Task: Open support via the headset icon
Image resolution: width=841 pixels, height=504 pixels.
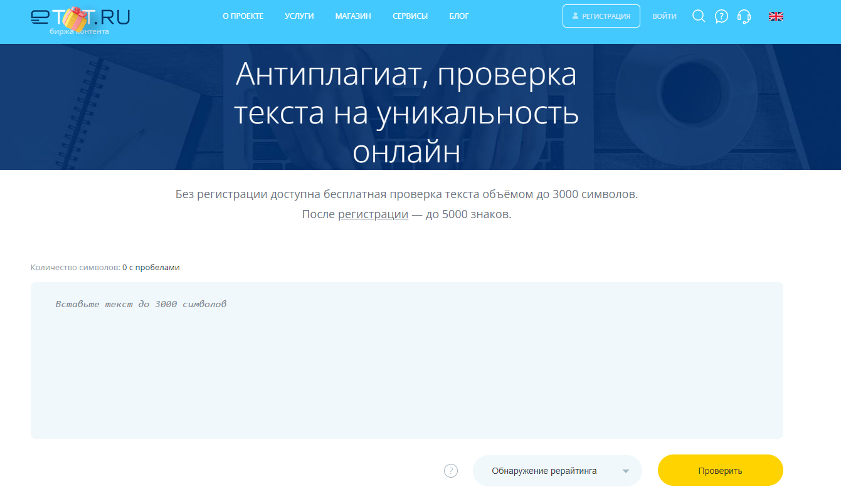Action: (744, 16)
